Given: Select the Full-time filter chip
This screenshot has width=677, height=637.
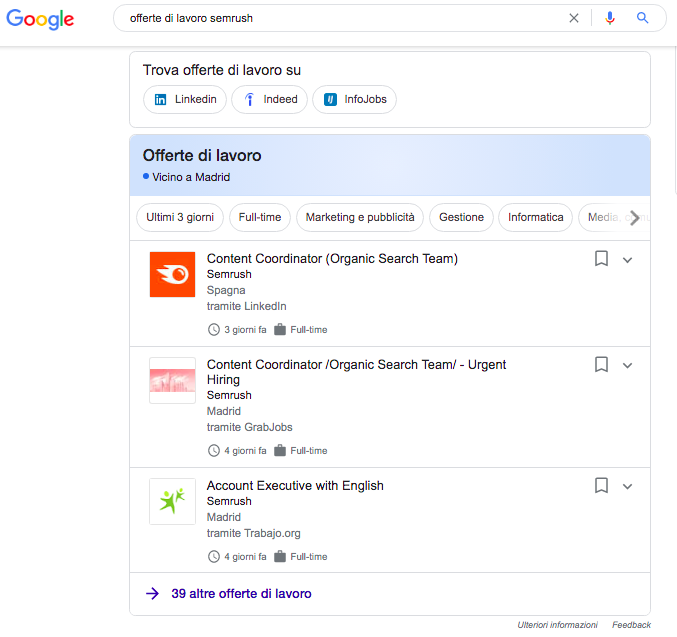Looking at the screenshot, I should click(260, 217).
